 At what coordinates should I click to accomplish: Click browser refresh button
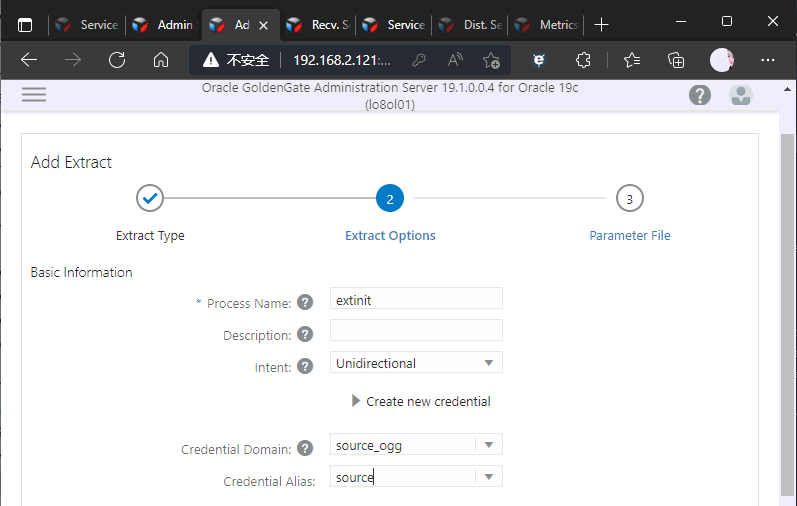[x=116, y=60]
